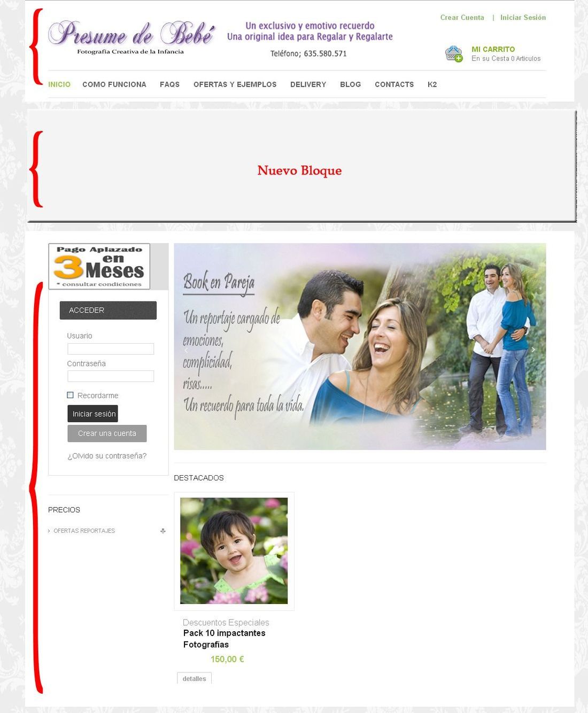The image size is (588, 713).
Task: Click the Presume de Bebé logo
Action: (131, 37)
